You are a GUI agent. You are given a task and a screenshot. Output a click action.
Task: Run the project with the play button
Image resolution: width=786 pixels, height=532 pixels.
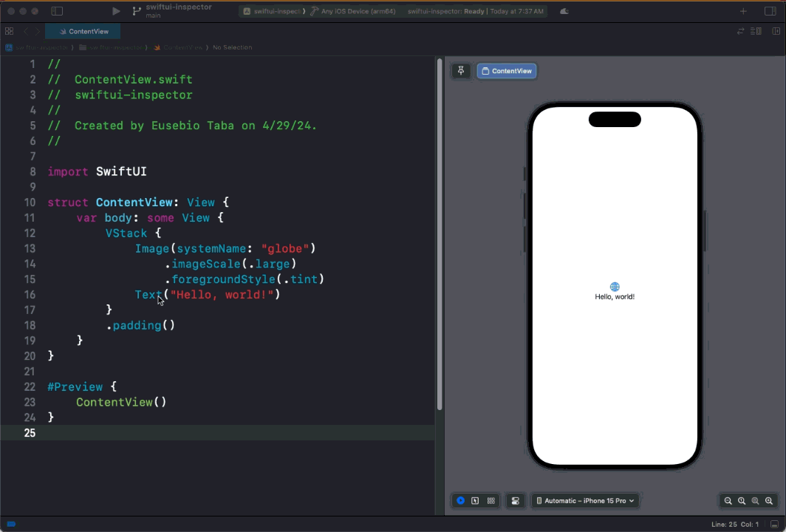pyautogui.click(x=116, y=11)
